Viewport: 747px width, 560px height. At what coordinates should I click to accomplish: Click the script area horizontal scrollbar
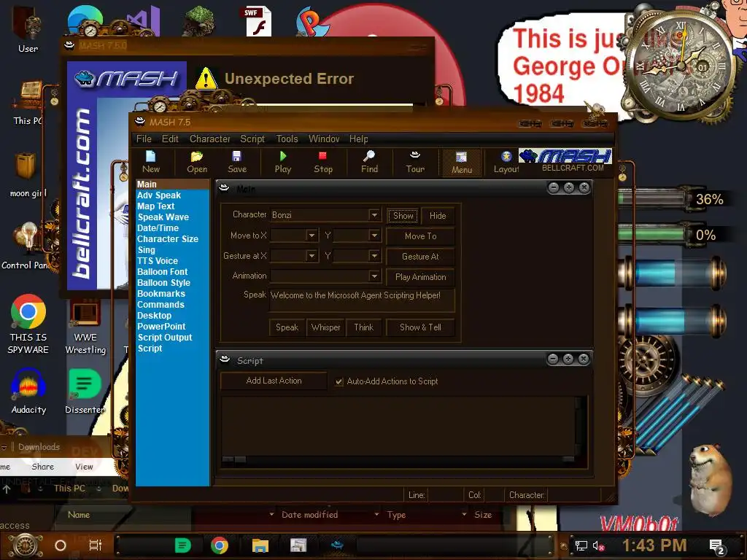coord(398,459)
